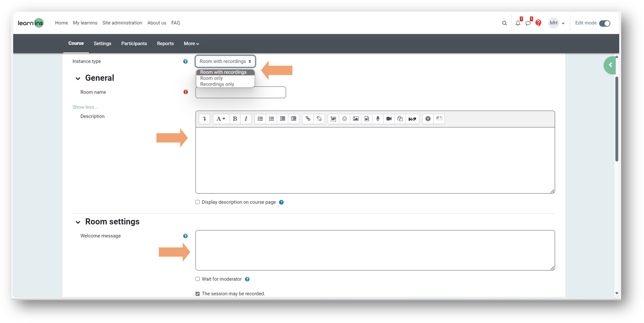Image resolution: width=644 pixels, height=323 pixels.
Task: Switch to the Participants tab
Action: (134, 44)
